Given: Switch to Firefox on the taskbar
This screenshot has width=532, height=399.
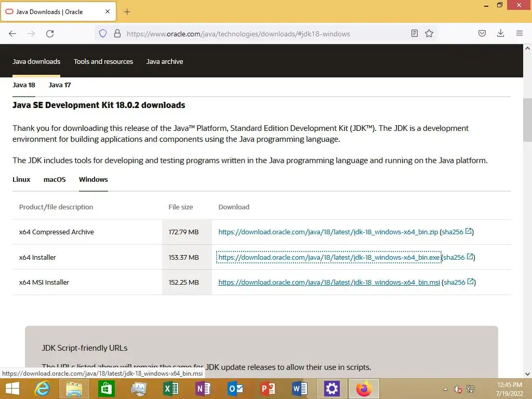Looking at the screenshot, I should pyautogui.click(x=364, y=389).
